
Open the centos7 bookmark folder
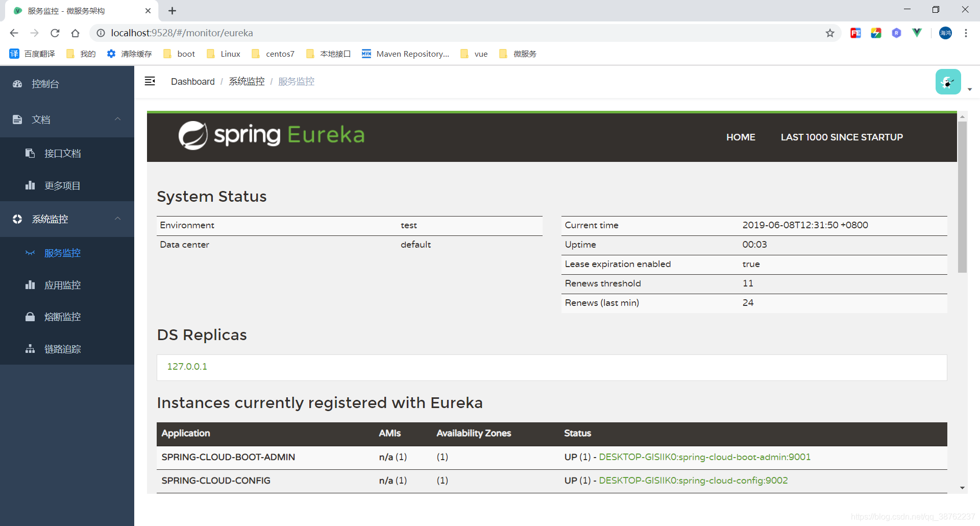(x=273, y=54)
